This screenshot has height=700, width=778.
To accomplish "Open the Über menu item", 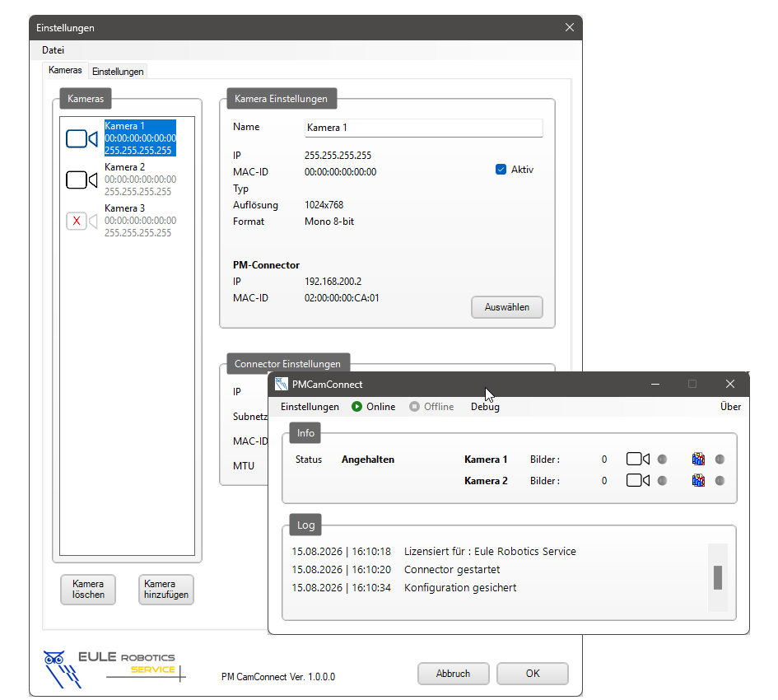I will 730,407.
